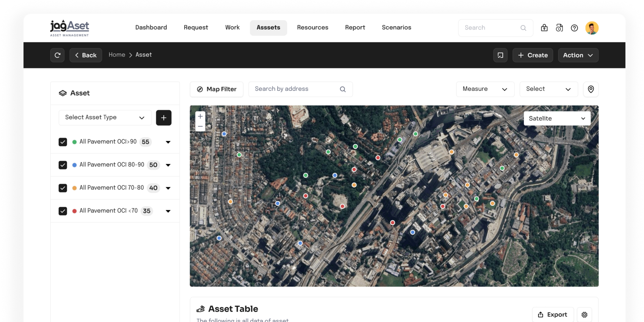The height and width of the screenshot is (322, 644).
Task: Click the black plus add asset button
Action: click(164, 118)
